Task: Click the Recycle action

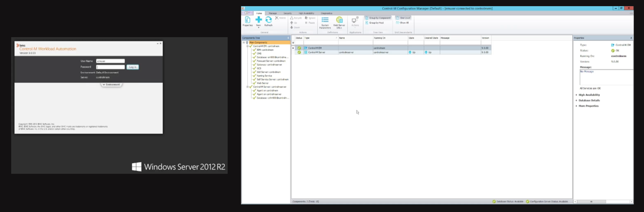Action: (x=296, y=18)
